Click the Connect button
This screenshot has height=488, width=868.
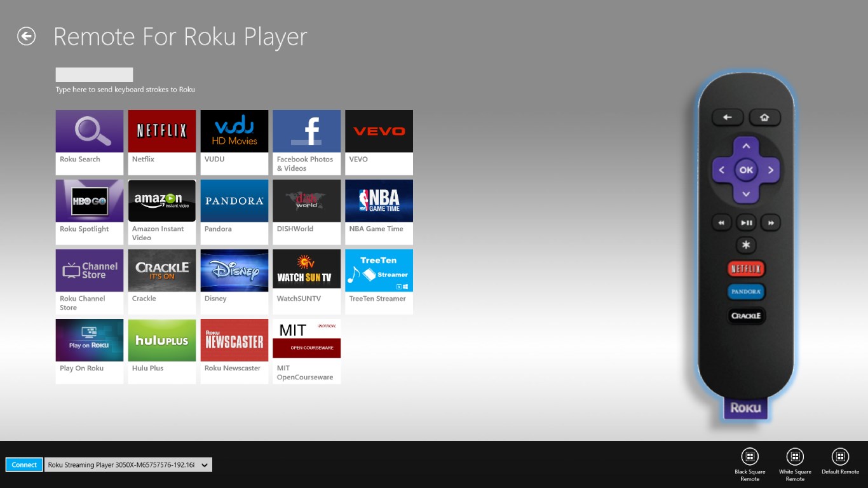[x=24, y=464]
